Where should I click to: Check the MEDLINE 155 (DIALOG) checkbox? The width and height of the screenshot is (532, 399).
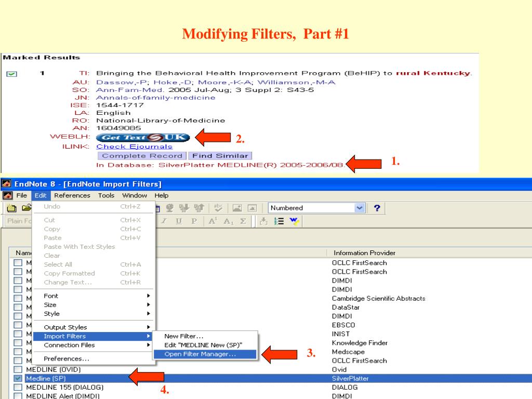tap(18, 387)
